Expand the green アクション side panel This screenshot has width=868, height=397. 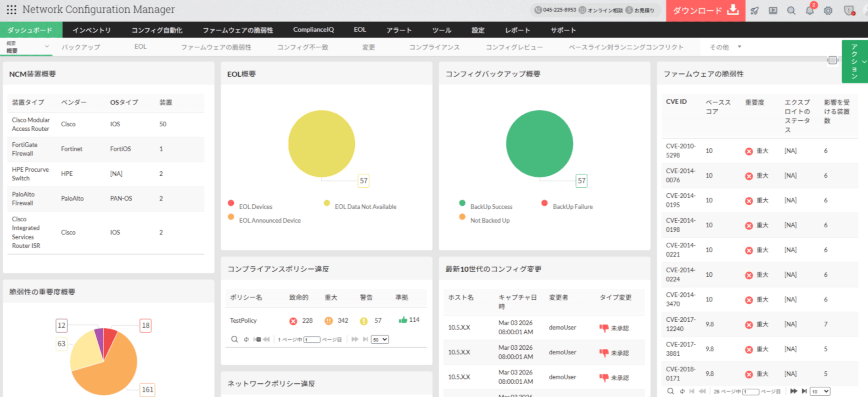[x=855, y=62]
